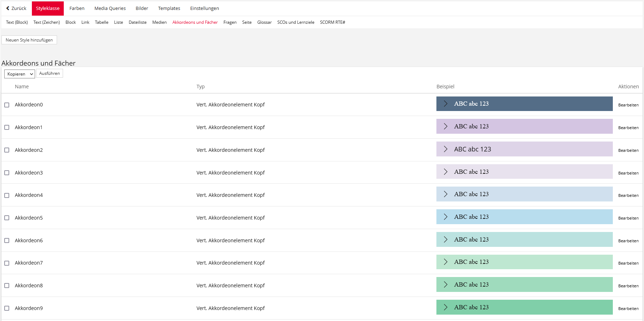The image size is (644, 321).
Task: Switch to the Farben tab
Action: pyautogui.click(x=77, y=8)
